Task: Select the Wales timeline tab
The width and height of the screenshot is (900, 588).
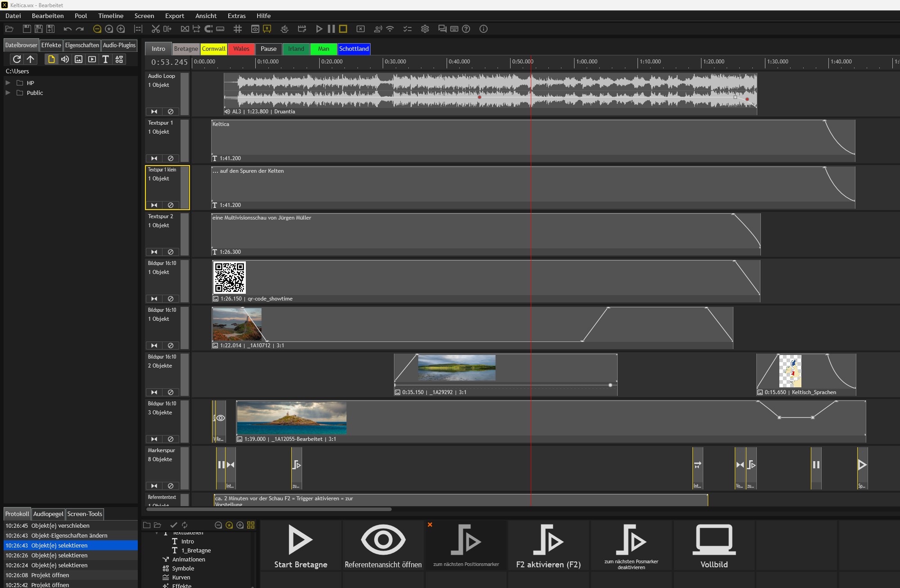Action: click(x=241, y=49)
